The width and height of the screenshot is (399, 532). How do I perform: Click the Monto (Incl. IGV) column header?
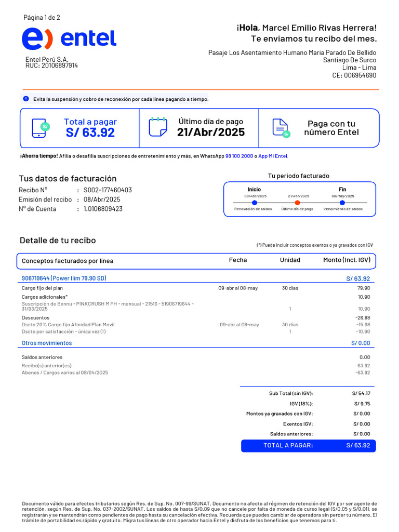(x=347, y=260)
